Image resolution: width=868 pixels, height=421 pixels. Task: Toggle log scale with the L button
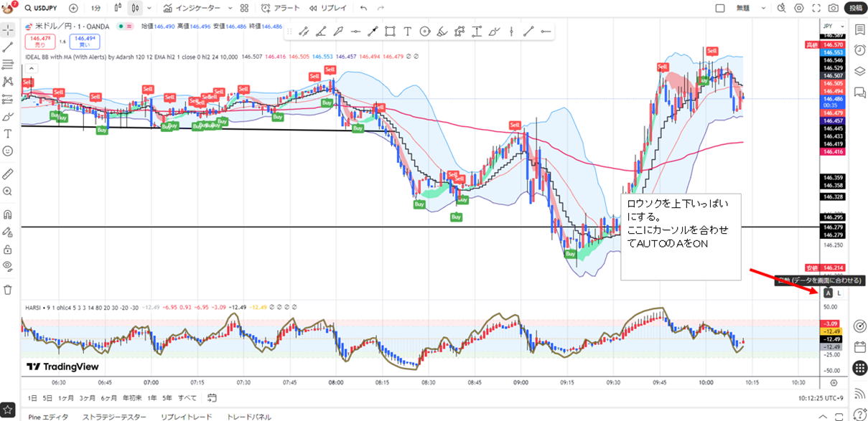click(839, 293)
